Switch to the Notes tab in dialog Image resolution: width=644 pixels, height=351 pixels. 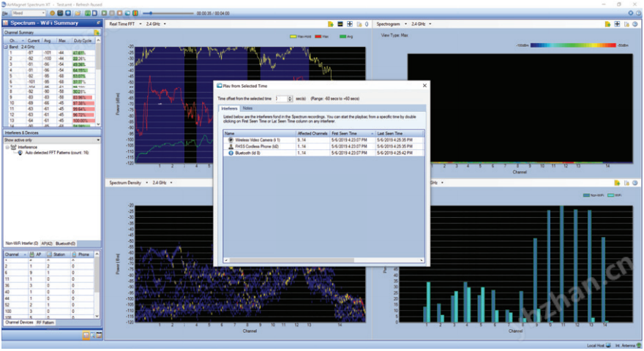(248, 108)
